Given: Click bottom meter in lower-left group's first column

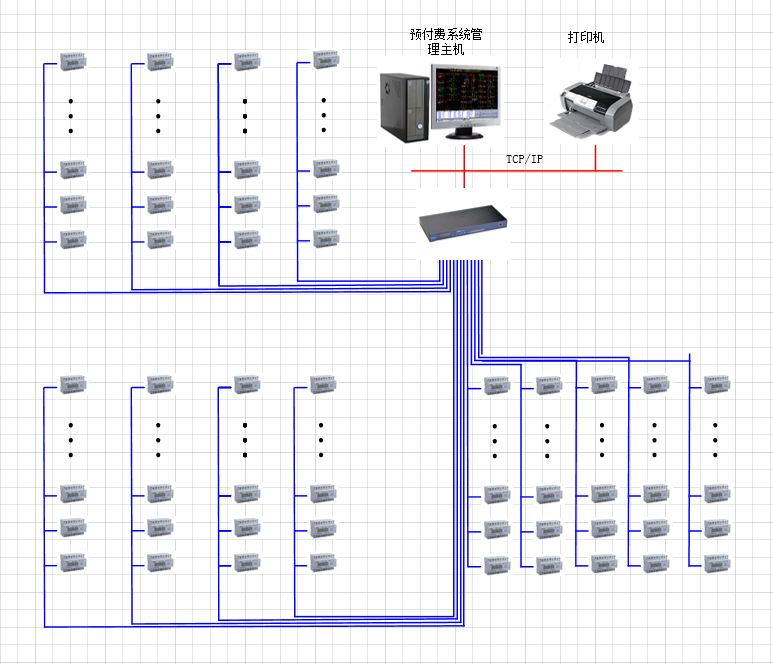Looking at the screenshot, I should point(72,562).
